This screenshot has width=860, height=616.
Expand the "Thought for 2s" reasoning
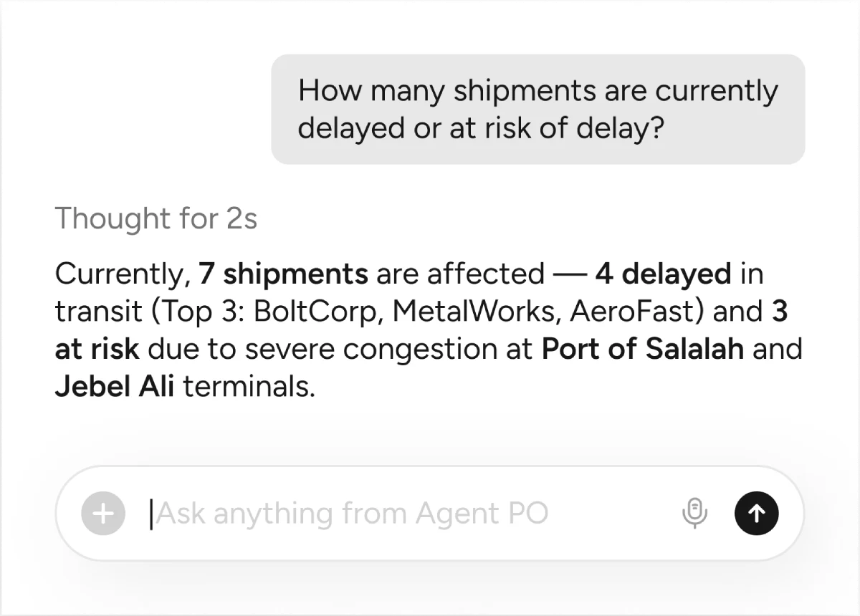[x=156, y=218]
